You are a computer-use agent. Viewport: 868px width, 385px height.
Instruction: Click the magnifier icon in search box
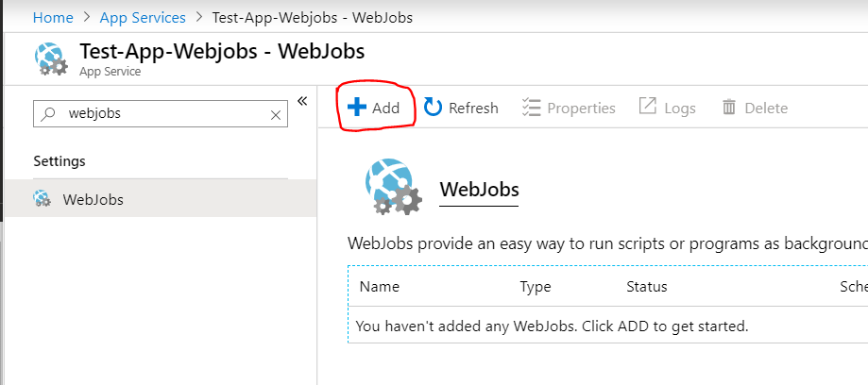[49, 113]
